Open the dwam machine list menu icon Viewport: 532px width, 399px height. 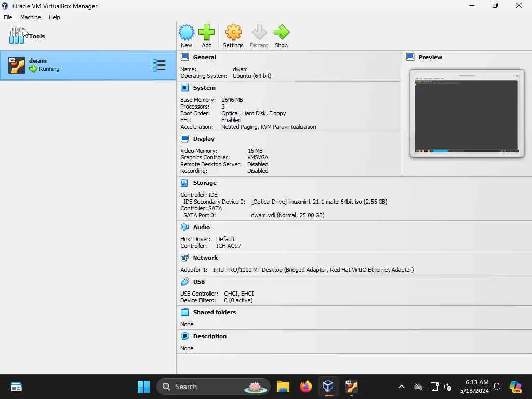(x=159, y=65)
